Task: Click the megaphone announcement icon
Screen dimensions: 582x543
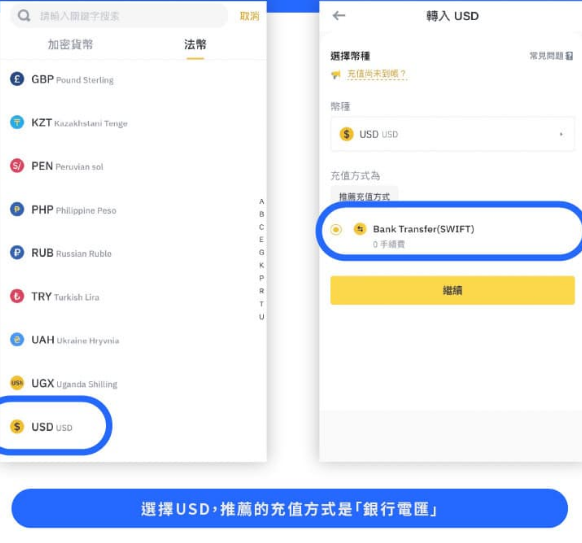Action: coord(336,75)
